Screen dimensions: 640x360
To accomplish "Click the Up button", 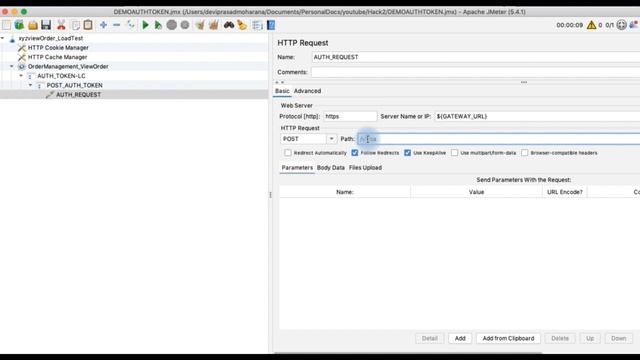I will [x=590, y=338].
